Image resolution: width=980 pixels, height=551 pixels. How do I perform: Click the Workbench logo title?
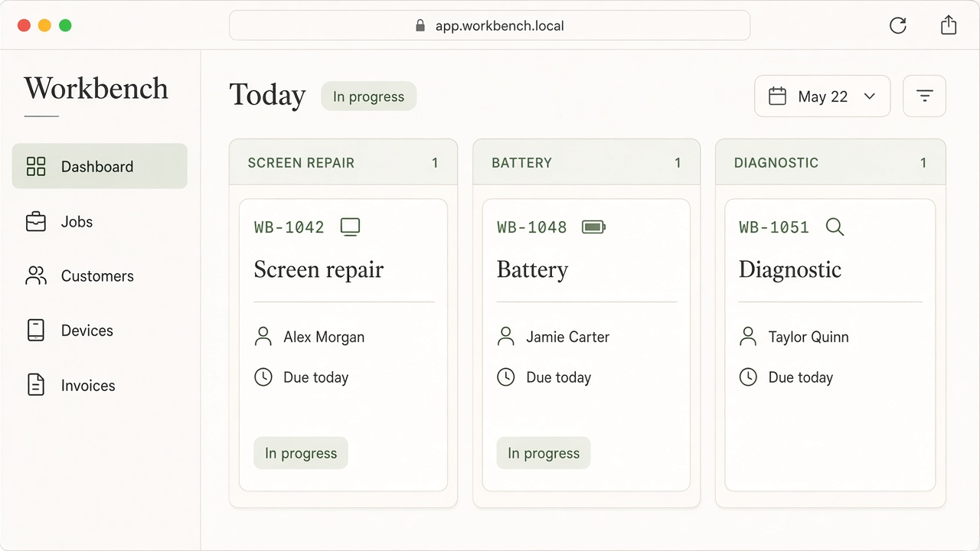pyautogui.click(x=96, y=88)
